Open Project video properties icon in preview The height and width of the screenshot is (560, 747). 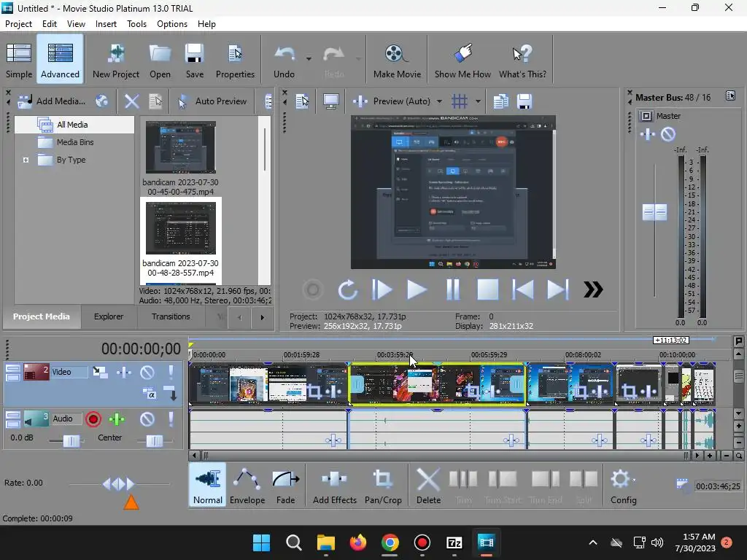coord(302,101)
